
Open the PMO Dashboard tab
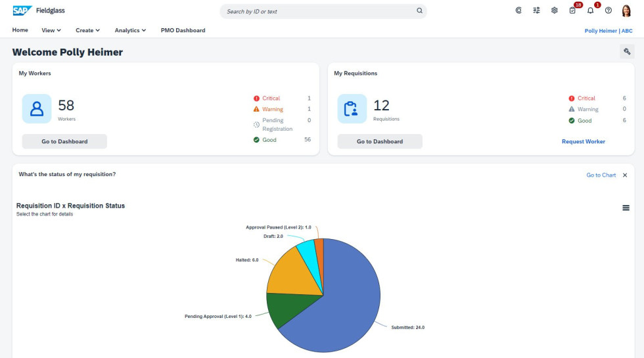pyautogui.click(x=183, y=30)
